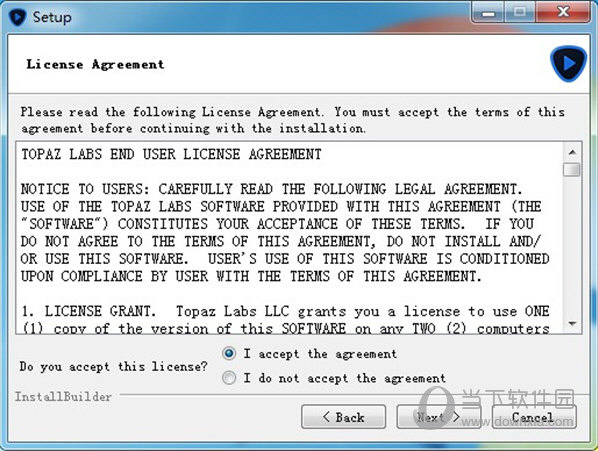This screenshot has width=598, height=451.
Task: Click the "1. LICENSE GRANT" paragraph
Action: 285,319
